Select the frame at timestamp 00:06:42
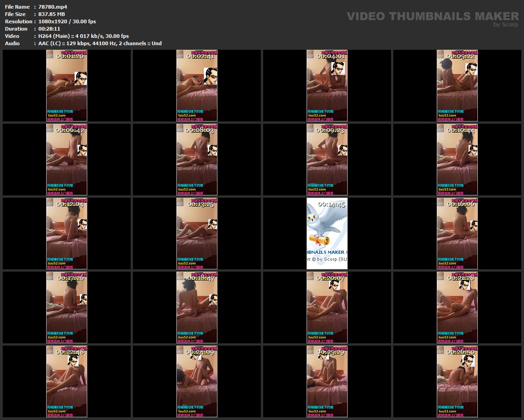 67,159
